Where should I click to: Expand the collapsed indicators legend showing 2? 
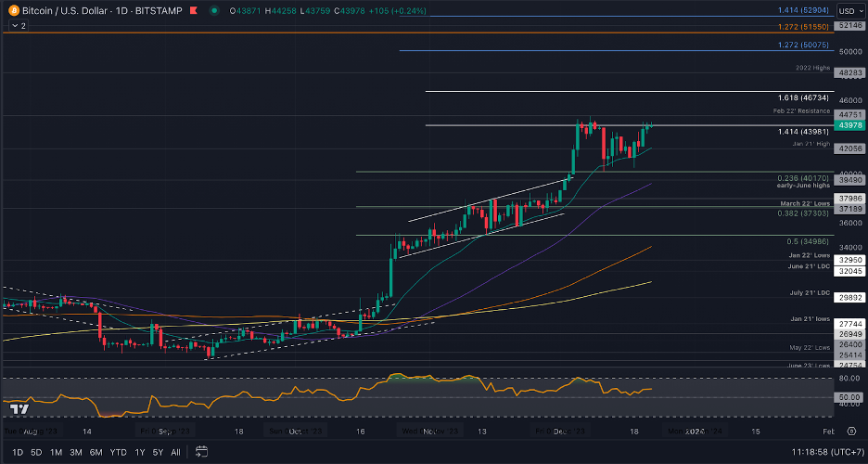point(18,26)
